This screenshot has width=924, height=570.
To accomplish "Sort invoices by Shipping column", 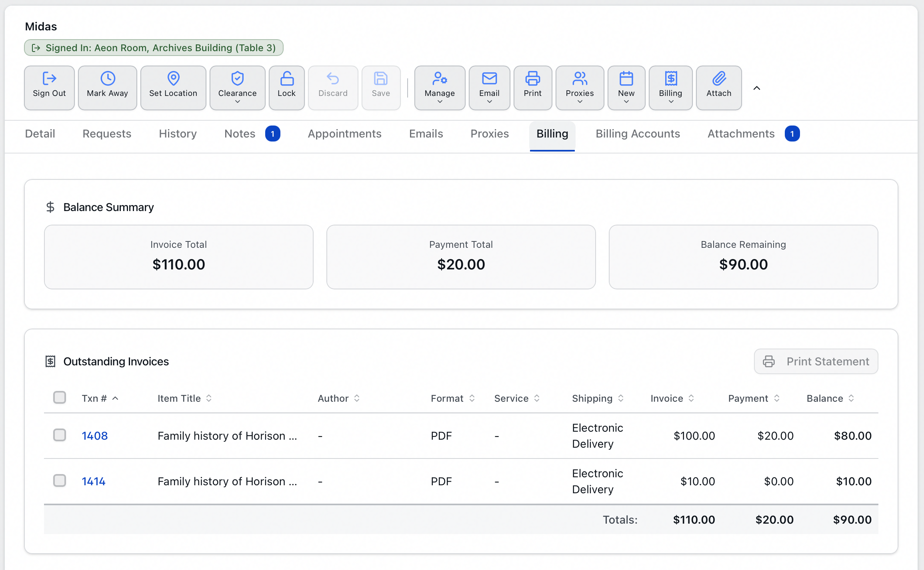I will click(598, 399).
